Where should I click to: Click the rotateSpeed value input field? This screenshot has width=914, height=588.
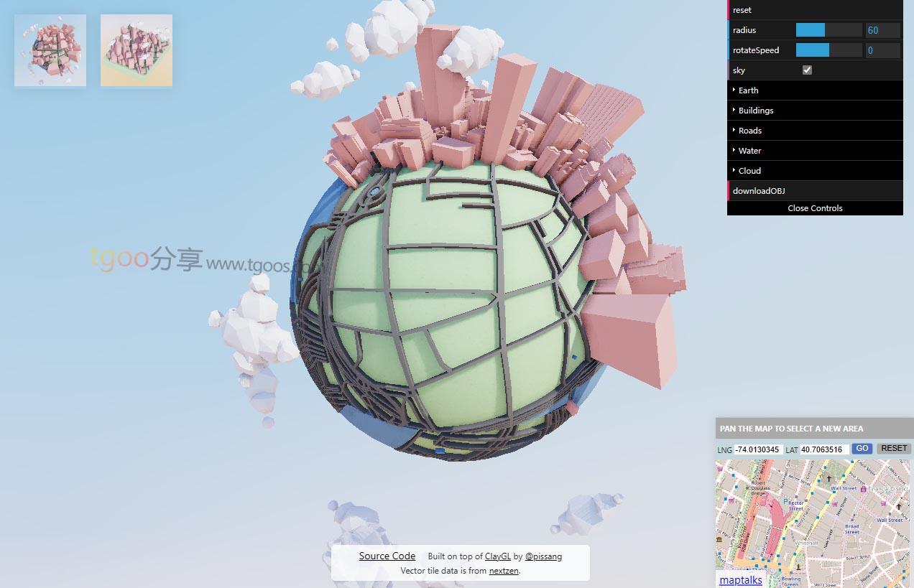tap(882, 50)
